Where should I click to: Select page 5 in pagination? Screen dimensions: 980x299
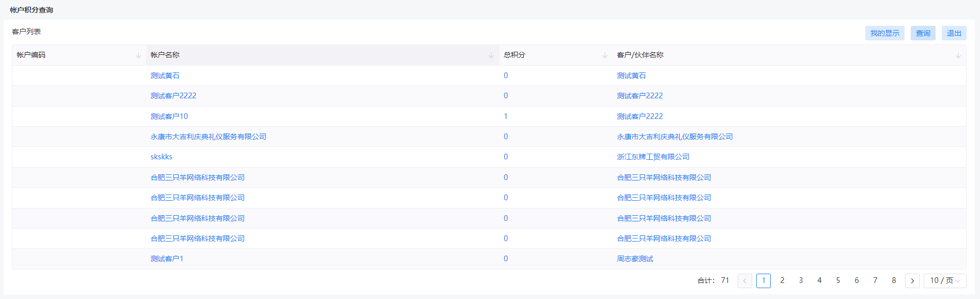(838, 281)
